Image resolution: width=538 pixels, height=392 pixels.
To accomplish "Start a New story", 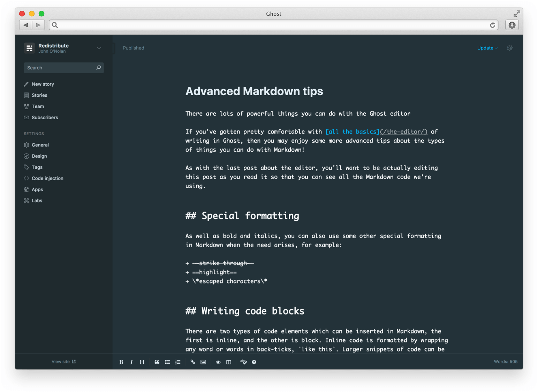I will click(43, 84).
